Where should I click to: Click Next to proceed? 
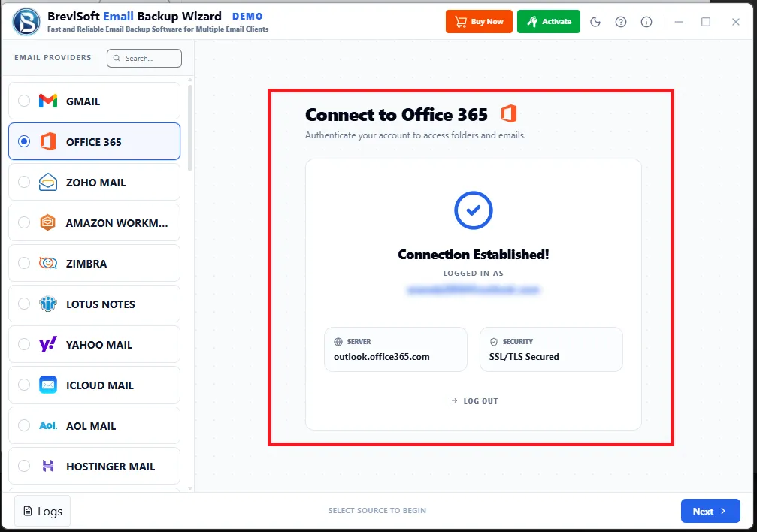(x=710, y=511)
